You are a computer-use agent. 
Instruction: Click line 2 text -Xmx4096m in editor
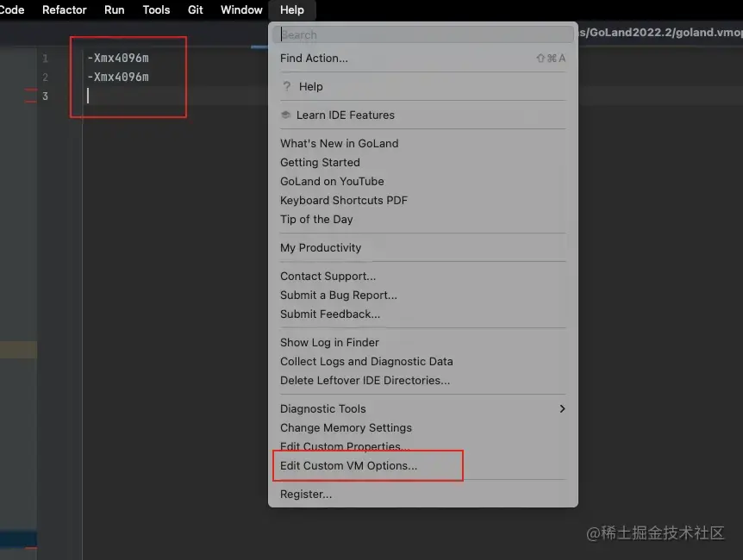tap(118, 77)
